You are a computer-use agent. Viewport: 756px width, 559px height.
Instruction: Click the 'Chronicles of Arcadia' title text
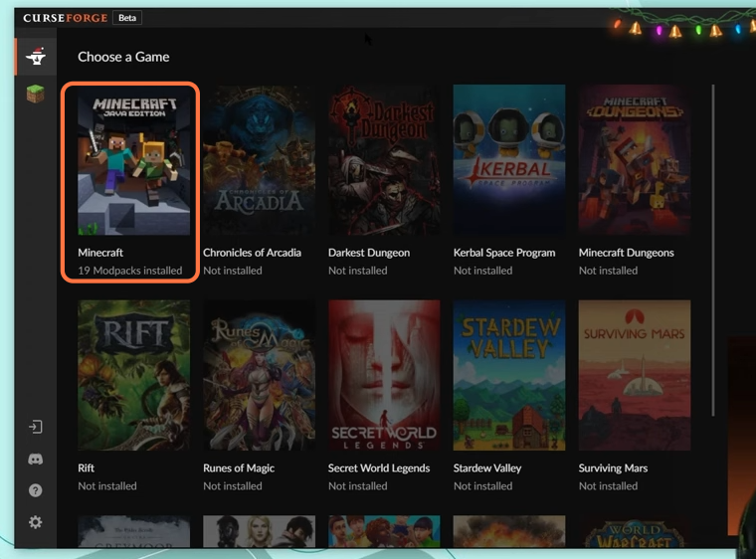click(252, 253)
